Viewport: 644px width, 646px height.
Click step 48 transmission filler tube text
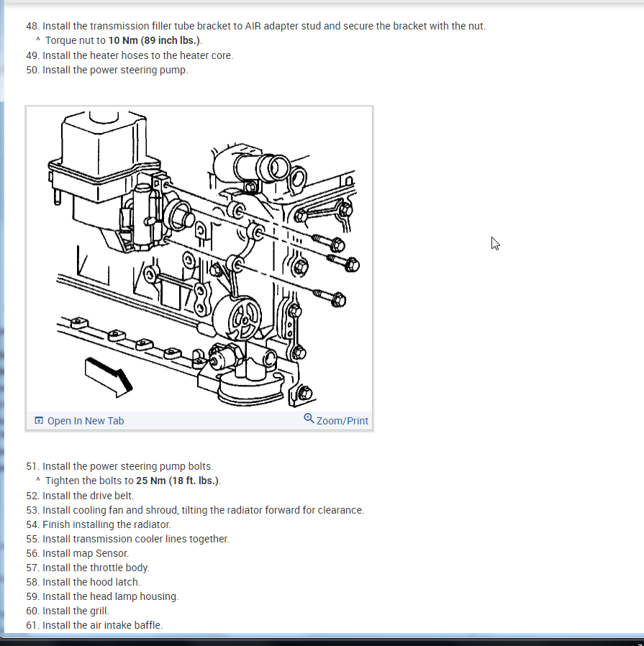click(256, 26)
